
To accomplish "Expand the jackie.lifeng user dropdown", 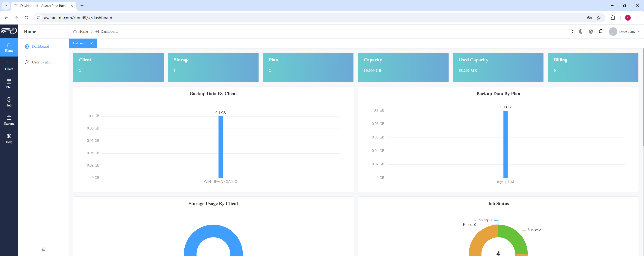I will tap(630, 31).
